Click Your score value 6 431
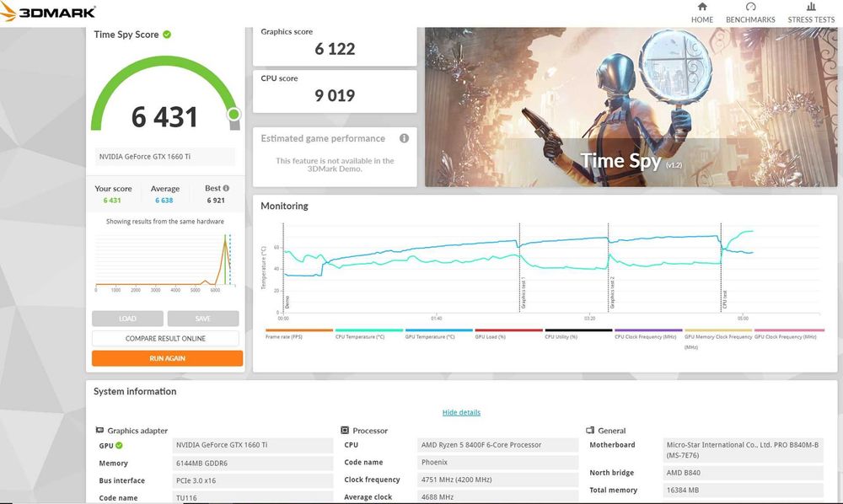 [x=112, y=201]
